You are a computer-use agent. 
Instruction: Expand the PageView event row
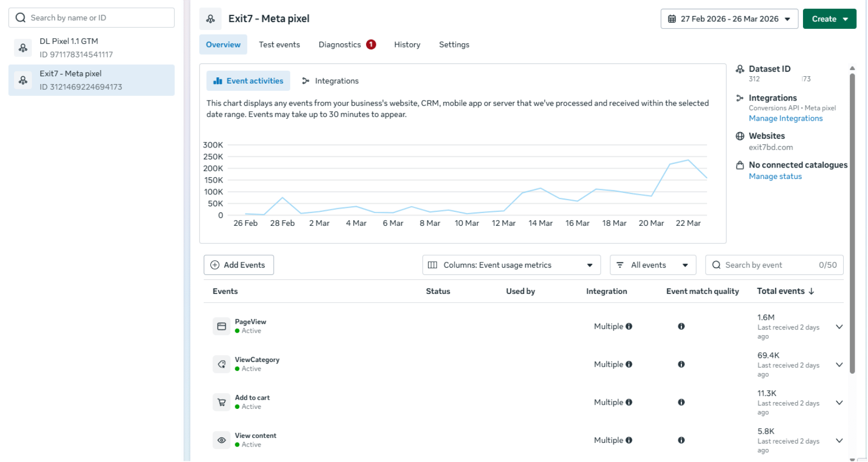[x=839, y=327]
